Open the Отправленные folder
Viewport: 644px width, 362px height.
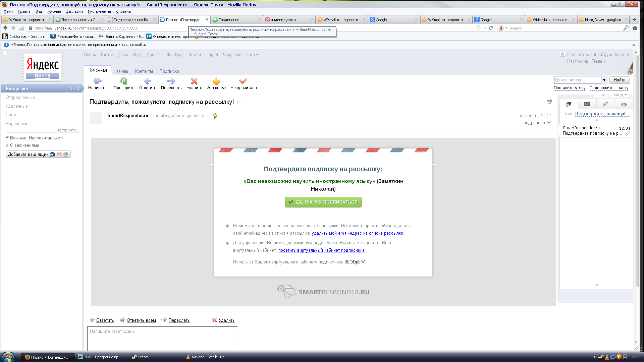(20, 98)
